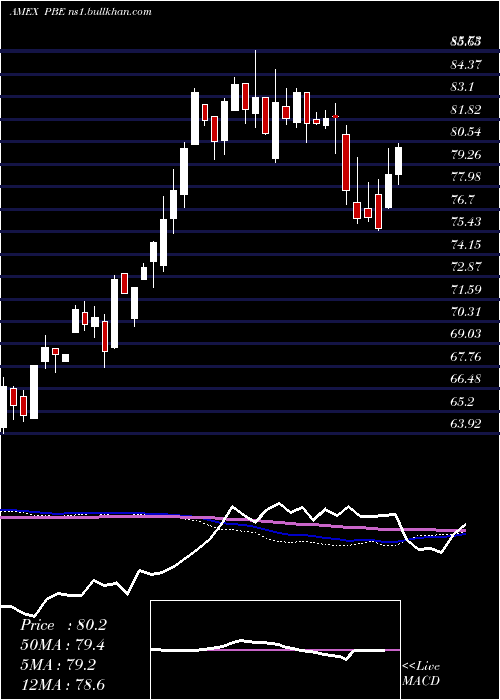Click the 76.7 price axis label
500x700 pixels.
462,200
